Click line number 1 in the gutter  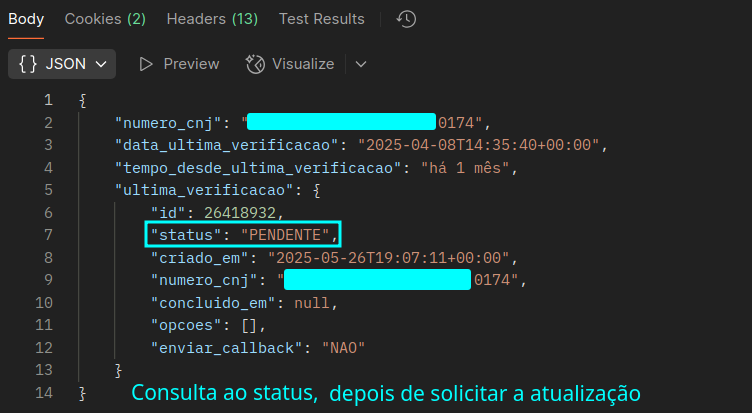point(48,100)
